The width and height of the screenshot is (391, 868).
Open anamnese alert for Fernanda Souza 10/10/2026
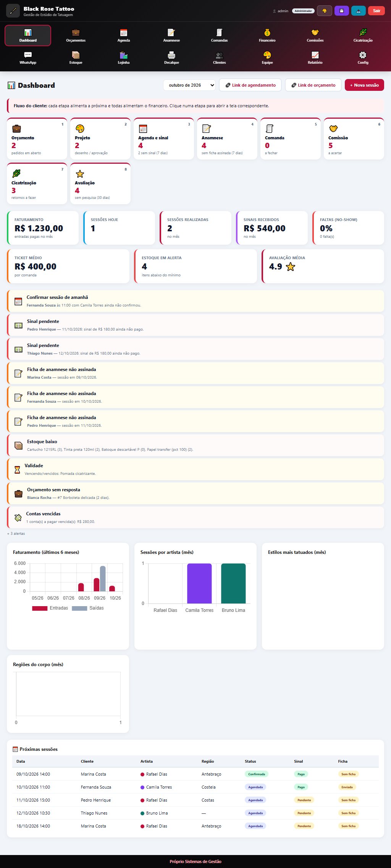click(x=195, y=397)
